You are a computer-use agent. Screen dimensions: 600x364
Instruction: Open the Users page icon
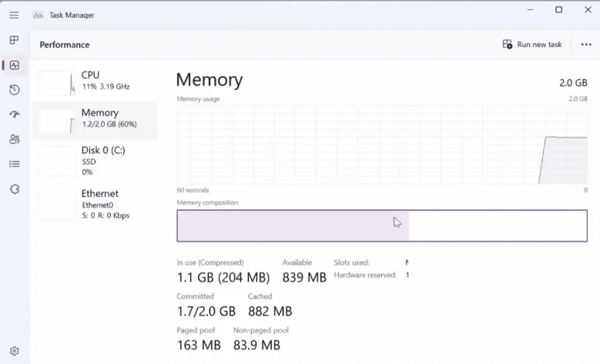(x=15, y=139)
